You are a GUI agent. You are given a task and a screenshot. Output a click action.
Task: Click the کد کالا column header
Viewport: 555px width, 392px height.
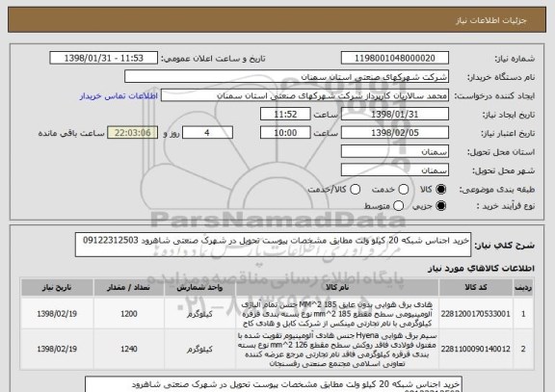pyautogui.click(x=476, y=287)
